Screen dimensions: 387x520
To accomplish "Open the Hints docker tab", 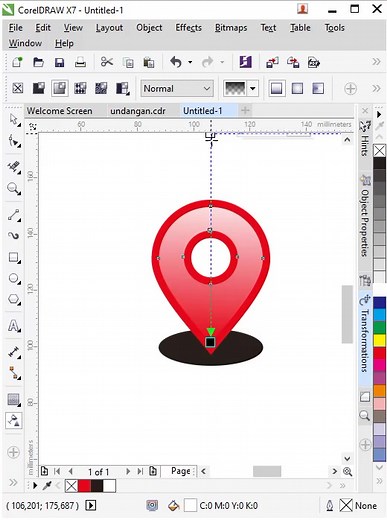I will pyautogui.click(x=365, y=140).
